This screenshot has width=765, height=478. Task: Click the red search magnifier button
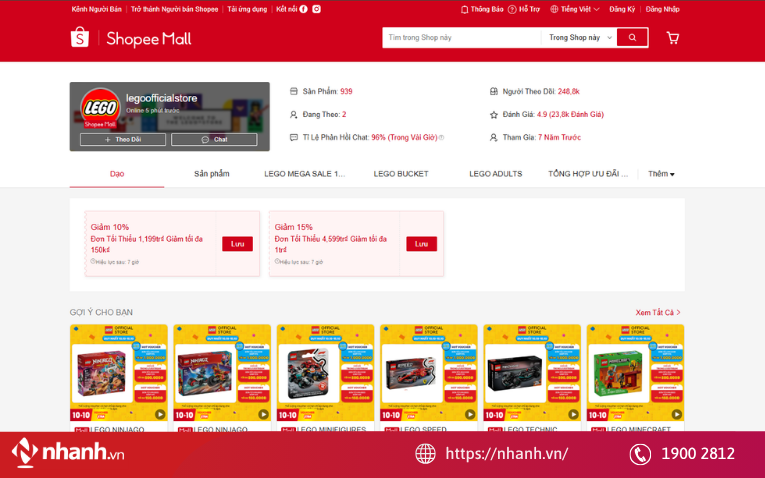632,38
